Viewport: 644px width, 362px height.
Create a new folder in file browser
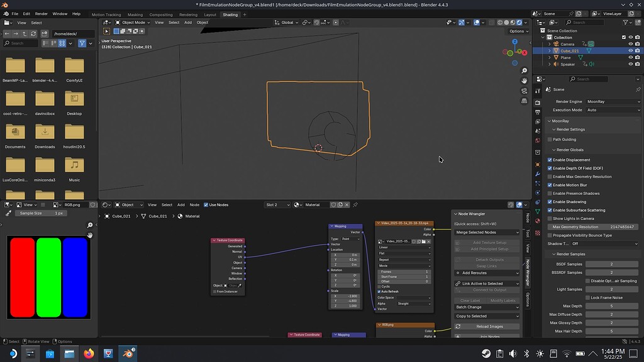[45, 34]
